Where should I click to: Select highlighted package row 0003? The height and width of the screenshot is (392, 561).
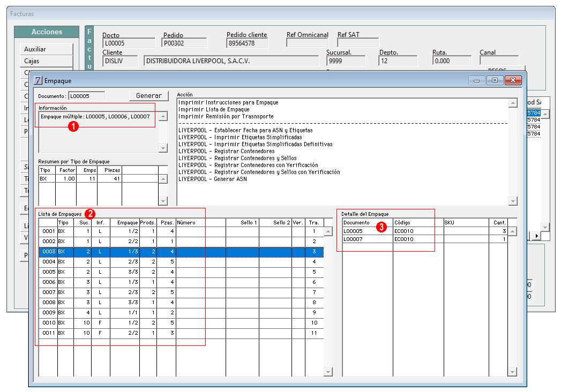(x=181, y=252)
